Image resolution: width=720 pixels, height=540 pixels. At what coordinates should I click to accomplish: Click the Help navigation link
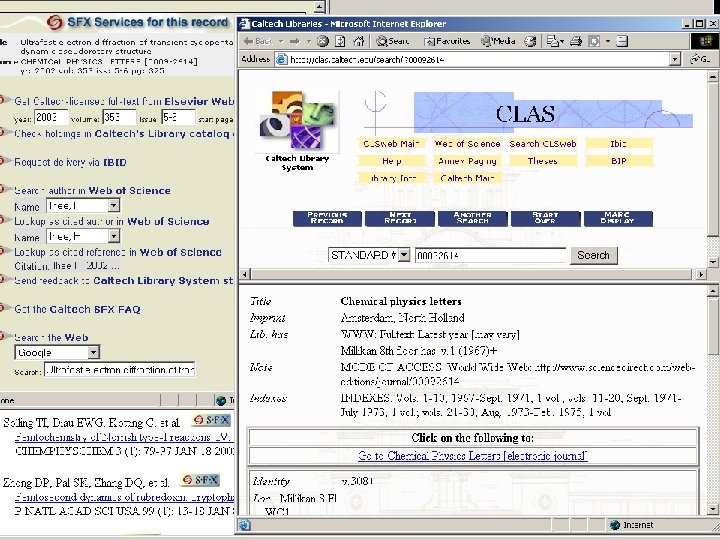tap(392, 161)
